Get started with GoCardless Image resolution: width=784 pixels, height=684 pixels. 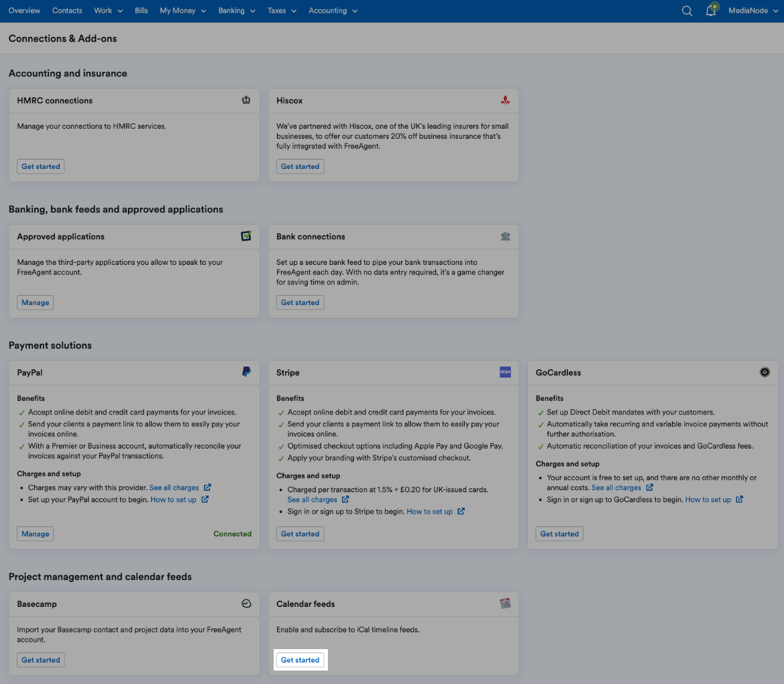[559, 534]
